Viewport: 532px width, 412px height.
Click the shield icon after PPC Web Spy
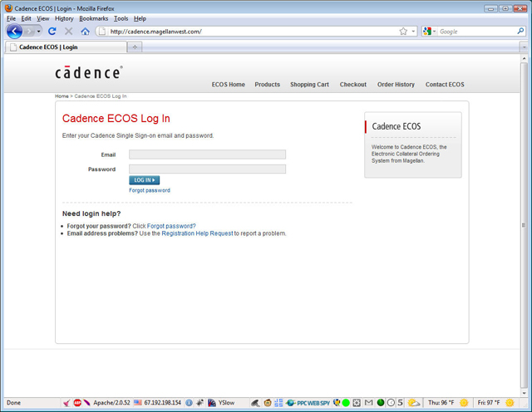pyautogui.click(x=336, y=403)
